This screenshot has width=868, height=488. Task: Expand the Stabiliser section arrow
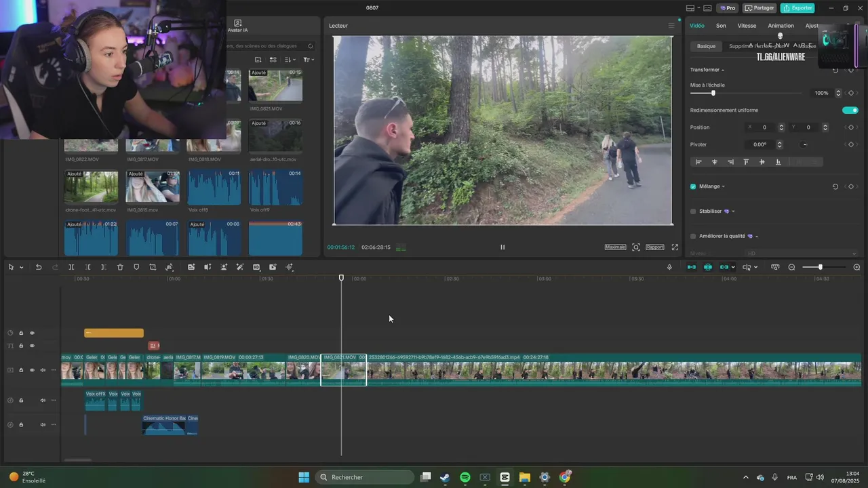[733, 211]
